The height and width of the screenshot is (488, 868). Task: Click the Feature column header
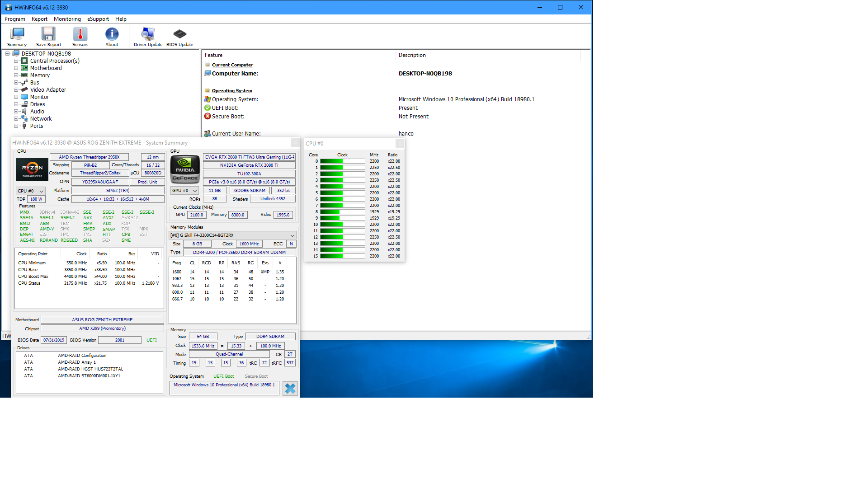point(299,55)
